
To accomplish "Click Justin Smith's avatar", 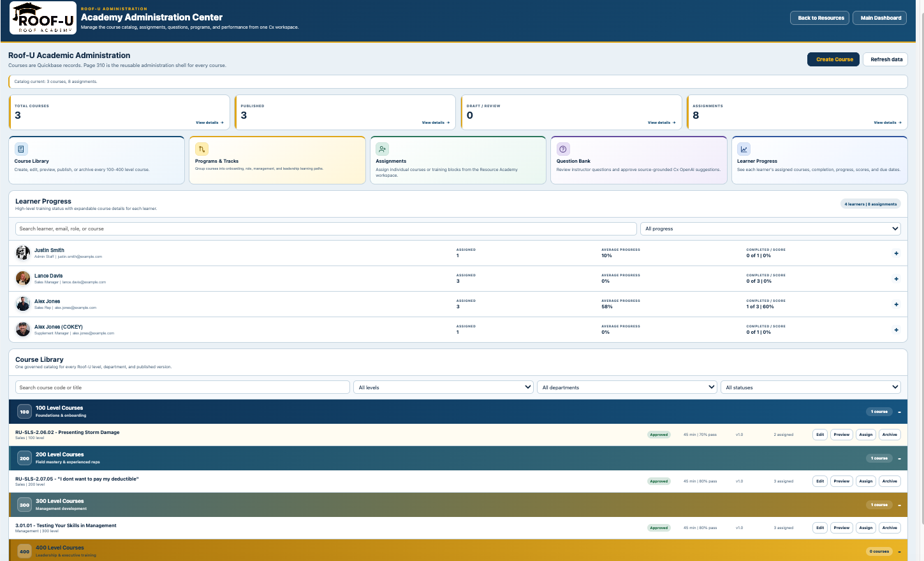I will (23, 253).
